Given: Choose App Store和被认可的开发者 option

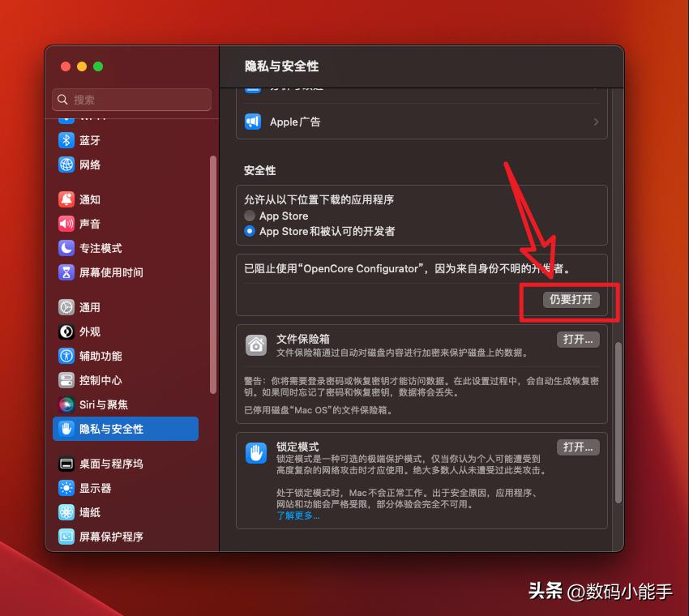Looking at the screenshot, I should 251,233.
